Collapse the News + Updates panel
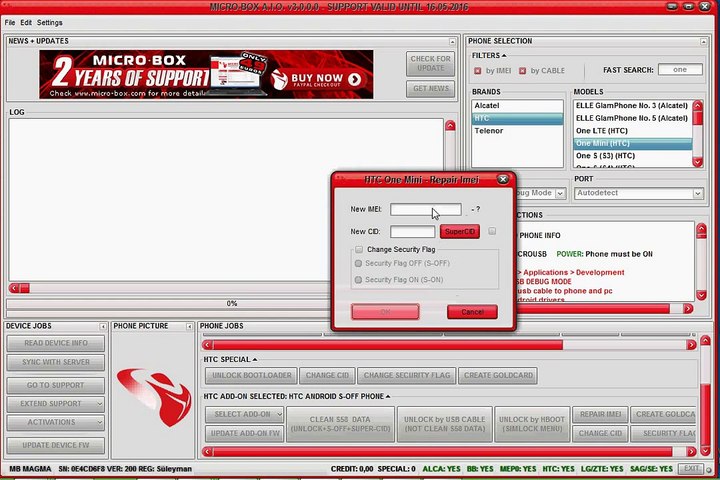This screenshot has height=480, width=720. [452, 42]
